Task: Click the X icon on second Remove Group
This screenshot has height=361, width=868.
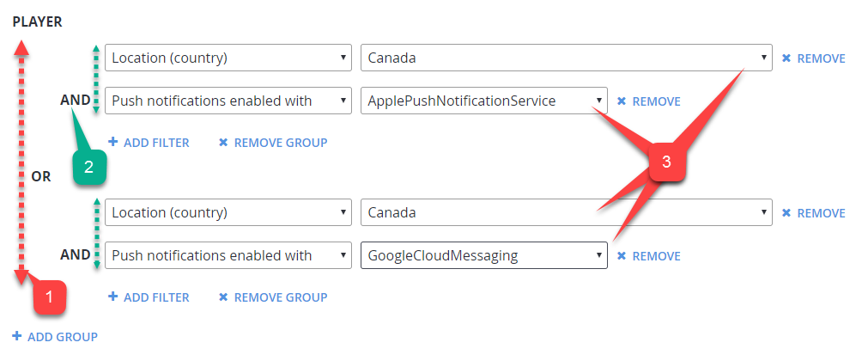Action: pos(223,297)
